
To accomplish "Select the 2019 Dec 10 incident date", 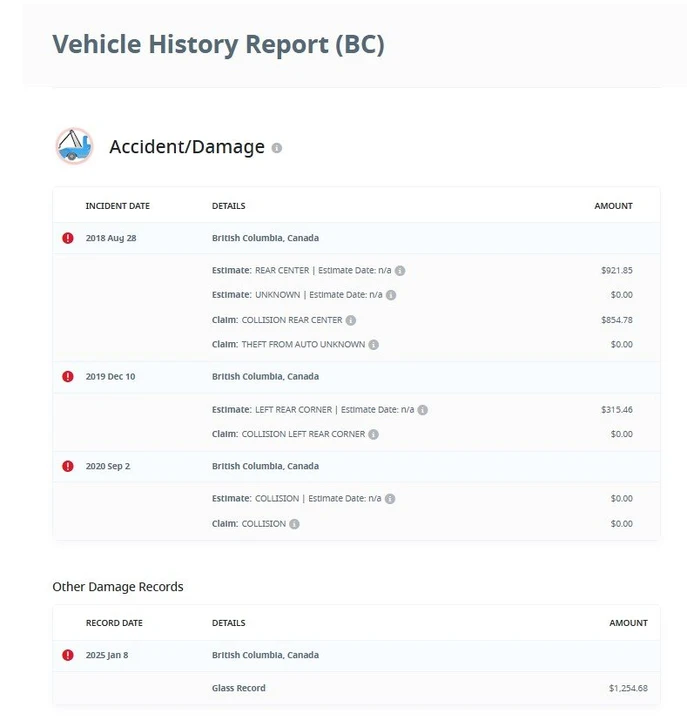I will 110,377.
